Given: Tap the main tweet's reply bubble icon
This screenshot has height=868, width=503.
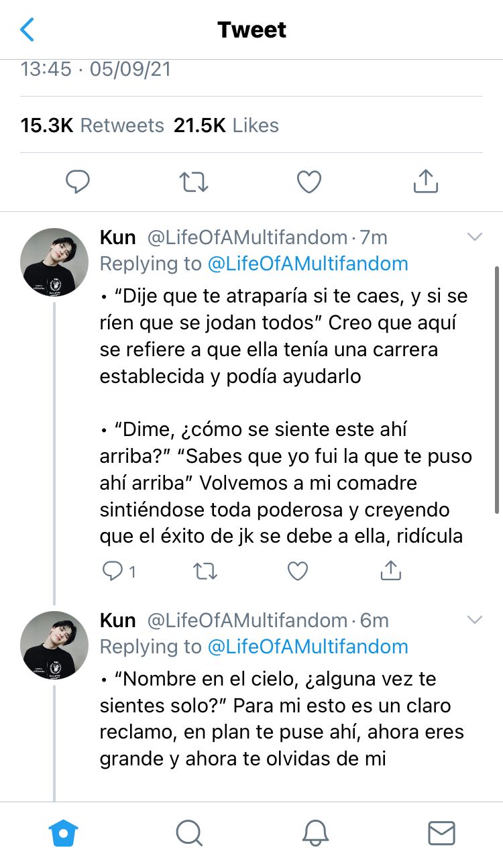Looking at the screenshot, I should (x=78, y=181).
